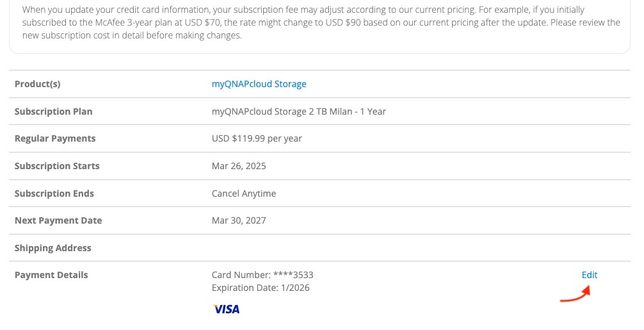Click the red arrow pointing to Edit
The image size is (644, 330).
pyautogui.click(x=575, y=295)
